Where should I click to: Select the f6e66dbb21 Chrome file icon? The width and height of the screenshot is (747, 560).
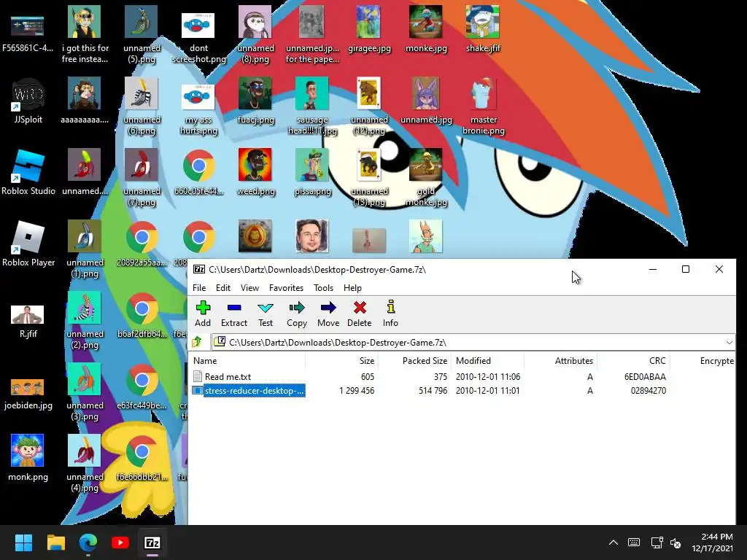pyautogui.click(x=142, y=458)
